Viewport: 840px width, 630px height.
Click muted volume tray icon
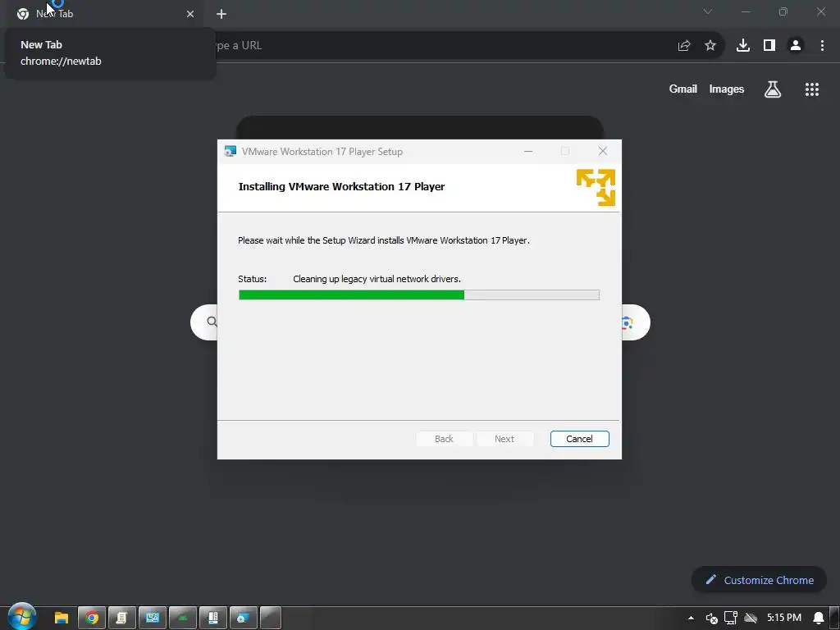[x=711, y=619]
